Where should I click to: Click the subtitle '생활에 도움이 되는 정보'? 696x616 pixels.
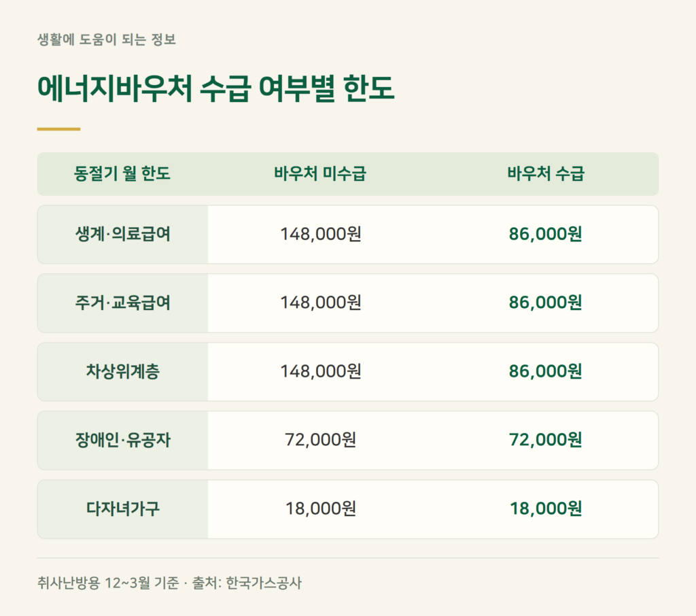(107, 39)
